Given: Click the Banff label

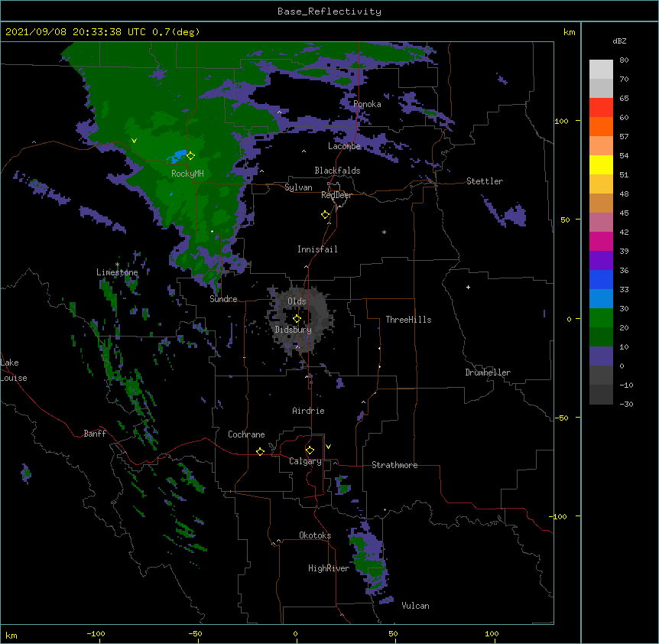Looking at the screenshot, I should click(x=95, y=434).
